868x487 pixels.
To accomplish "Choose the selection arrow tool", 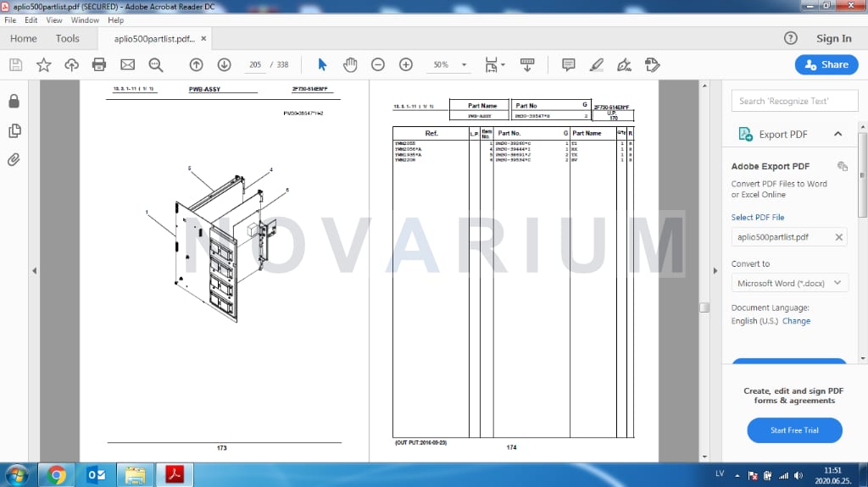I will pyautogui.click(x=322, y=64).
